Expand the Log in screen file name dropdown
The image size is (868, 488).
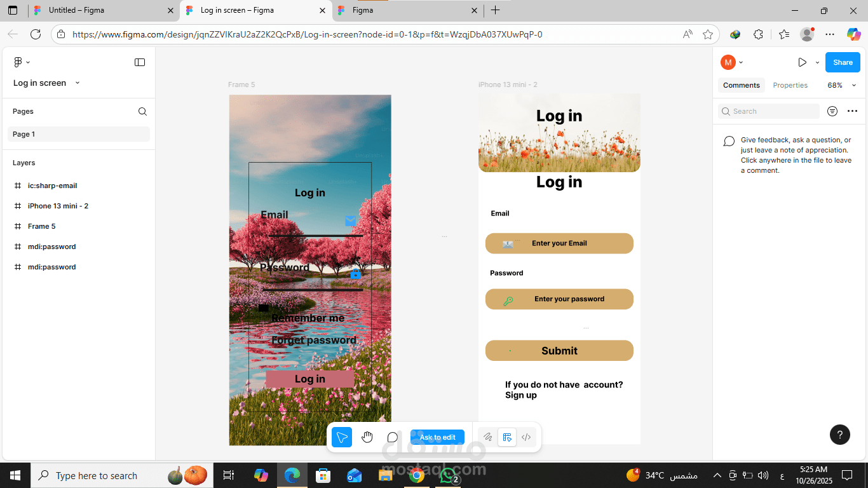pyautogui.click(x=77, y=83)
